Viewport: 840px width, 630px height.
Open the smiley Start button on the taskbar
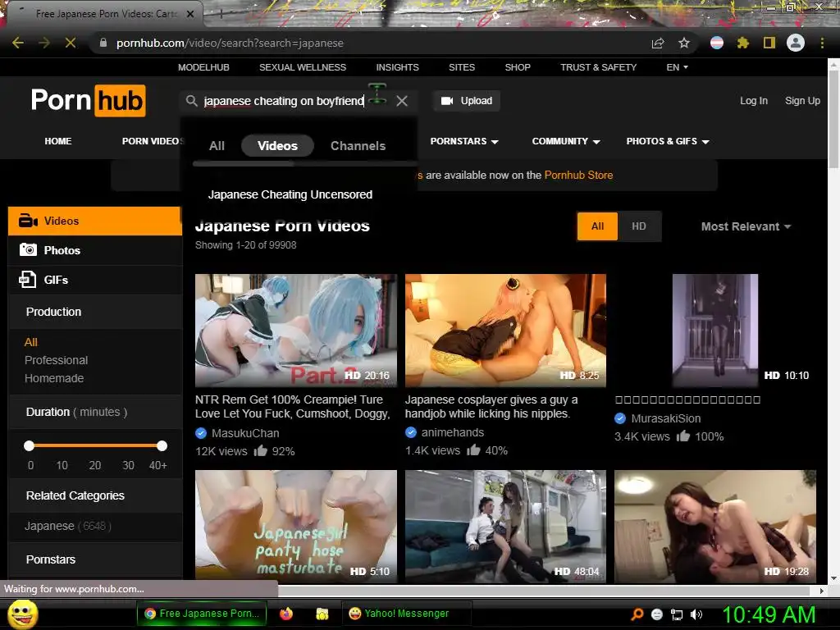click(22, 614)
